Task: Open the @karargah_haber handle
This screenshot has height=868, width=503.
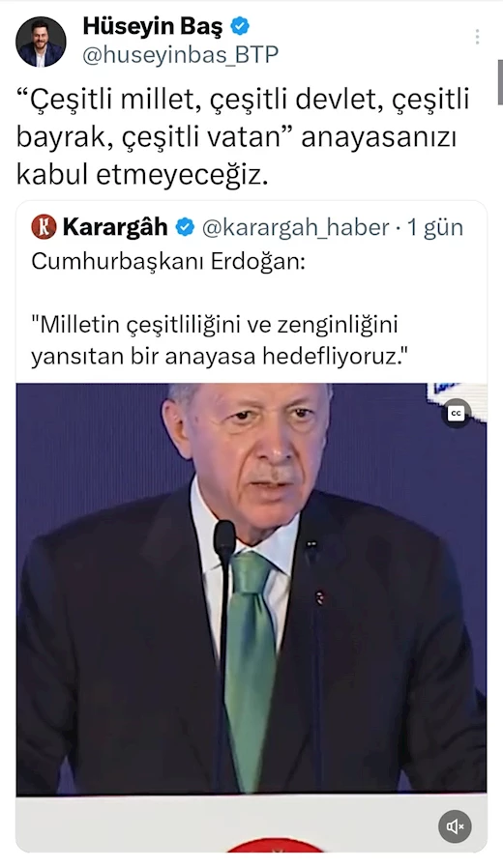Action: 295,227
